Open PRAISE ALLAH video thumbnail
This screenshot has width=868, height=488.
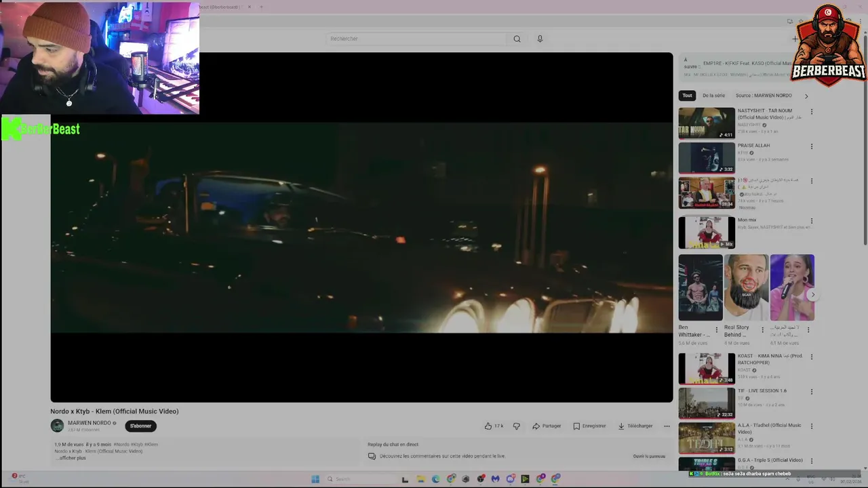pos(707,158)
